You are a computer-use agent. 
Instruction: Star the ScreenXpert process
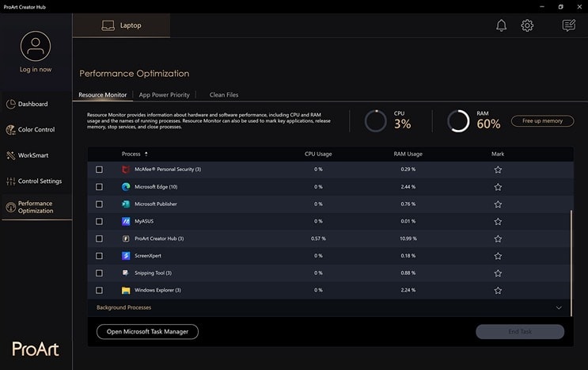[498, 256]
